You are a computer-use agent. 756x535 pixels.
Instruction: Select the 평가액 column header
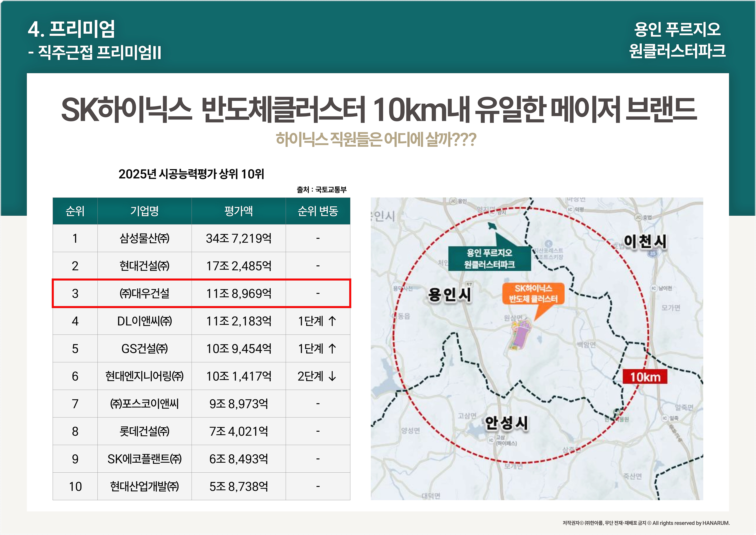click(x=238, y=211)
